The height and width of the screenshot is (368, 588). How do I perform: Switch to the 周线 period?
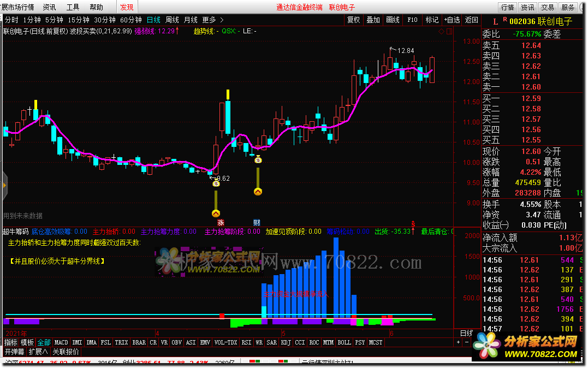172,20
